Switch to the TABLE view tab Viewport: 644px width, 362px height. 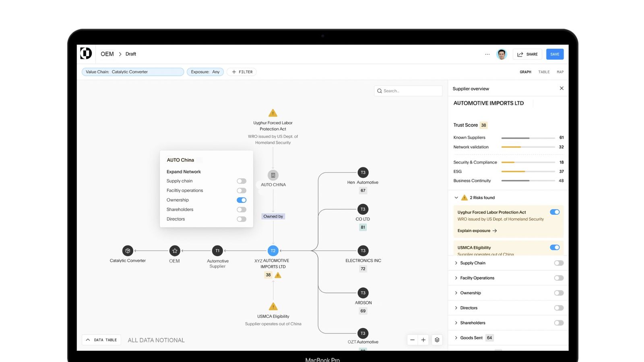coord(544,72)
